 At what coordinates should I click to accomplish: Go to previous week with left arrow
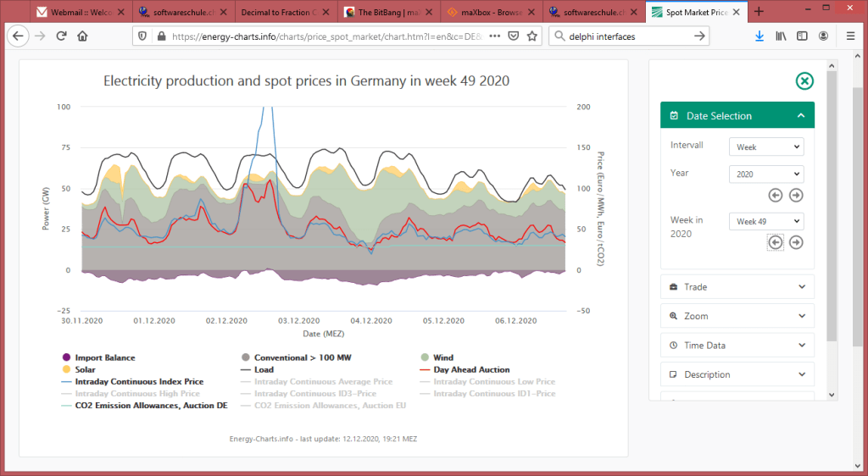775,242
